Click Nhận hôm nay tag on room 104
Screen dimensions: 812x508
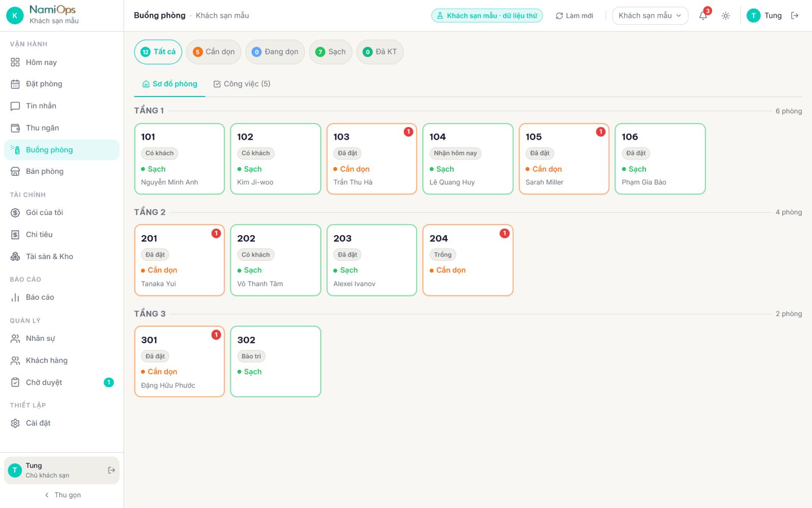pos(455,153)
